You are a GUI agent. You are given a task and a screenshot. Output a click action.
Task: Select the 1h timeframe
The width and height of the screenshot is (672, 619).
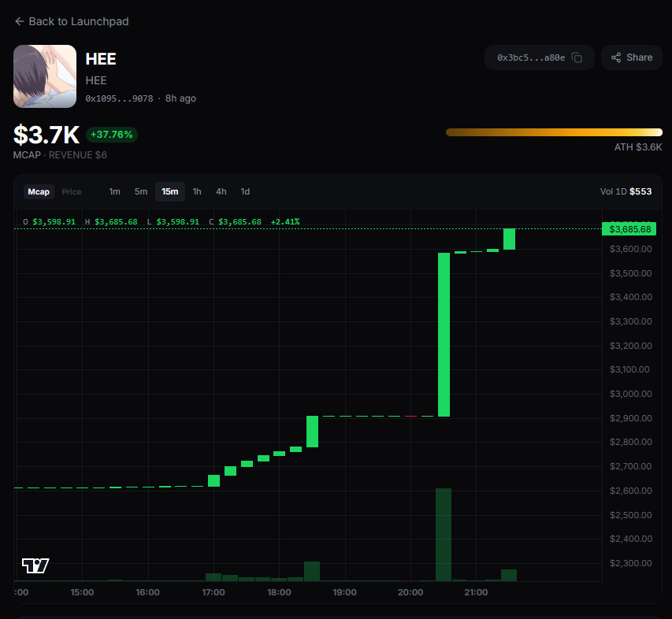pos(197,191)
